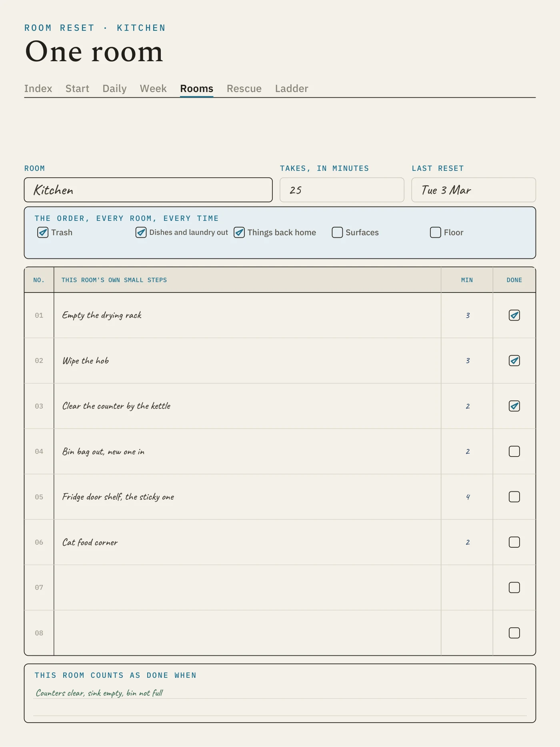Uncheck the Trash checkbox

tap(43, 232)
